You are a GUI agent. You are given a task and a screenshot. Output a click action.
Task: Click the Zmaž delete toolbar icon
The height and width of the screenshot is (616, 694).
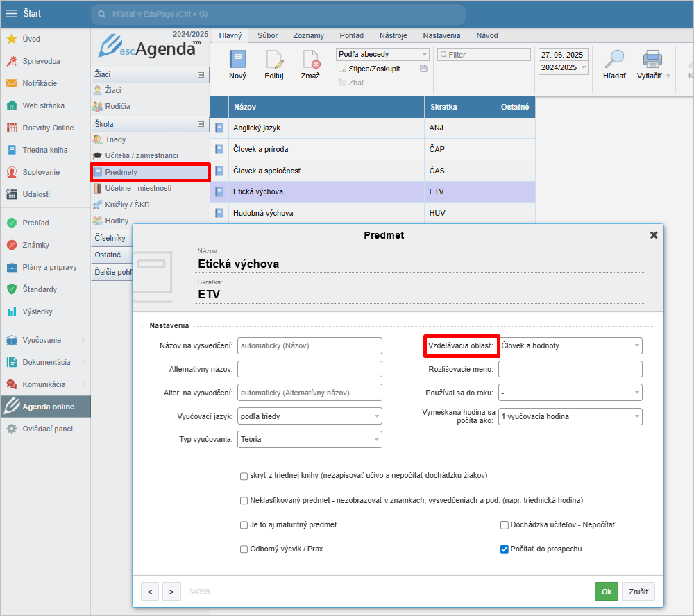click(x=311, y=59)
